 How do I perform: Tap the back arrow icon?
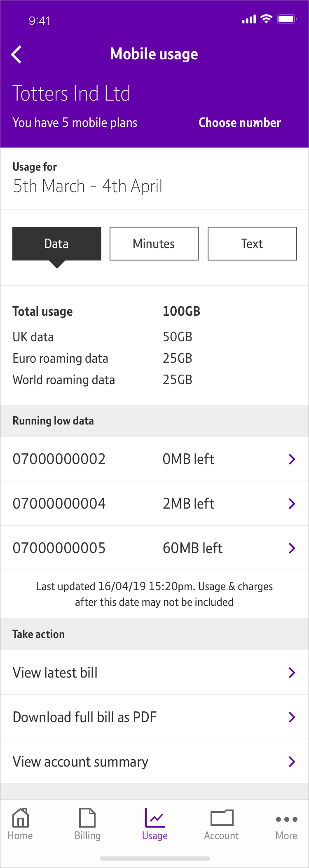coord(16,54)
